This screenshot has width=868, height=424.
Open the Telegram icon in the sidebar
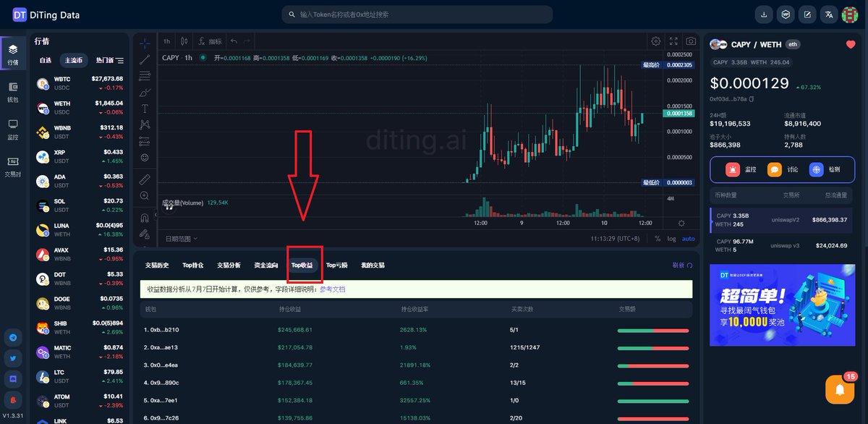(14, 337)
